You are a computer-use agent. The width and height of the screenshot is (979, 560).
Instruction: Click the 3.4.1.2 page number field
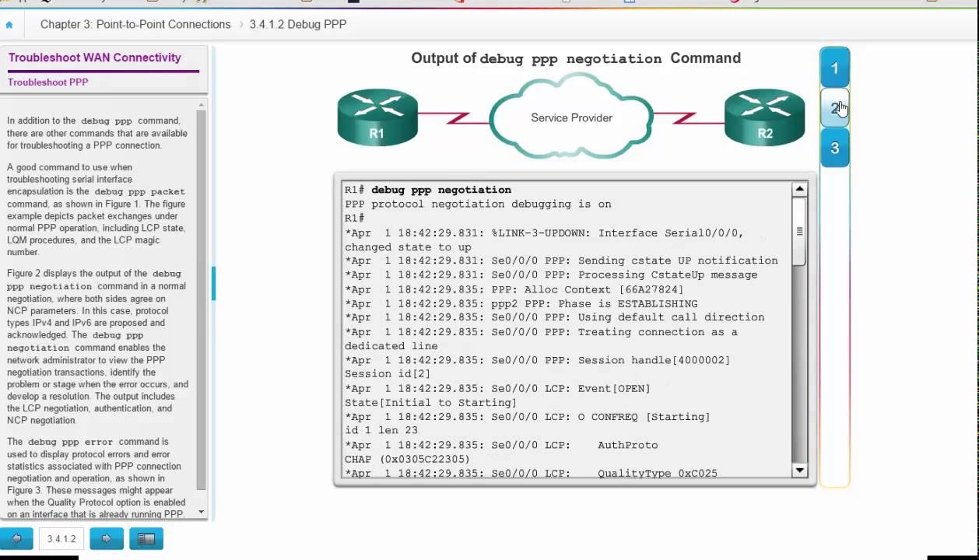pos(61,538)
